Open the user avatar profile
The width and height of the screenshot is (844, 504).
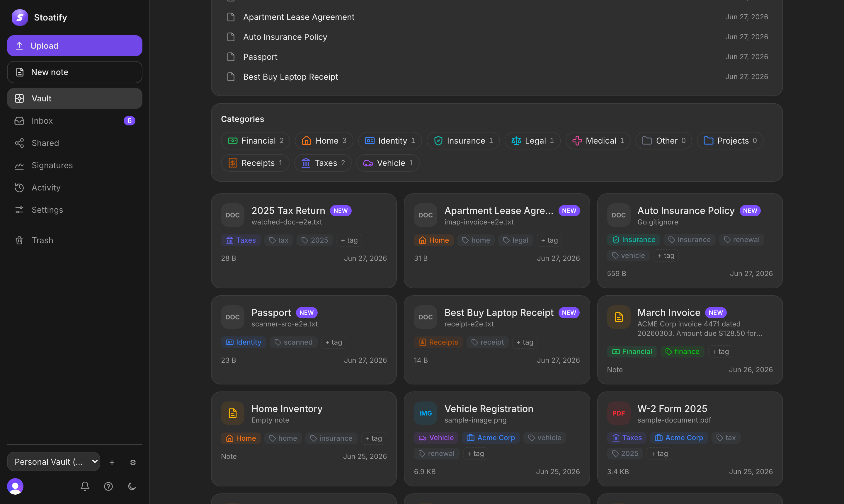15,486
